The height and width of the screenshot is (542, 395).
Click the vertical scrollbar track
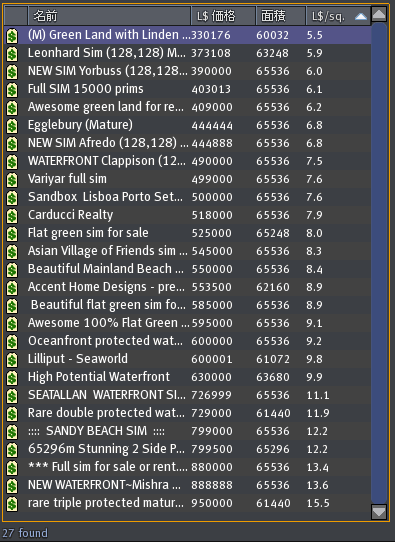[x=379, y=263]
